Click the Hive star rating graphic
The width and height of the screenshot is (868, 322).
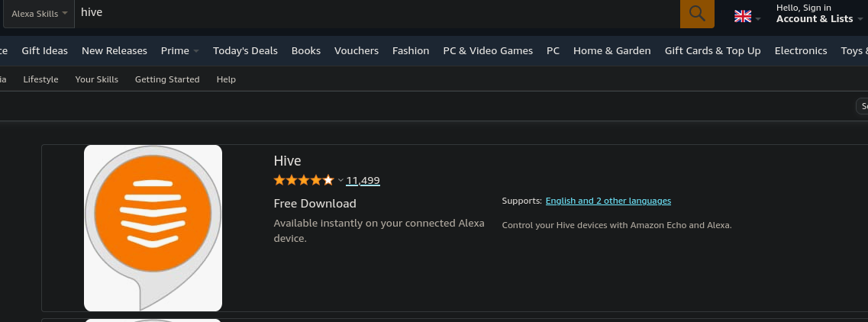click(x=304, y=180)
